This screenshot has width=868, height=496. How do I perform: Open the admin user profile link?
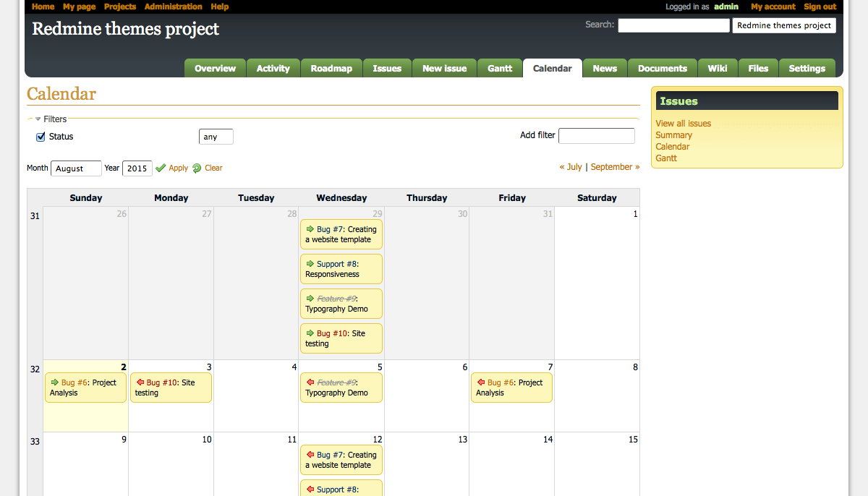tap(726, 7)
